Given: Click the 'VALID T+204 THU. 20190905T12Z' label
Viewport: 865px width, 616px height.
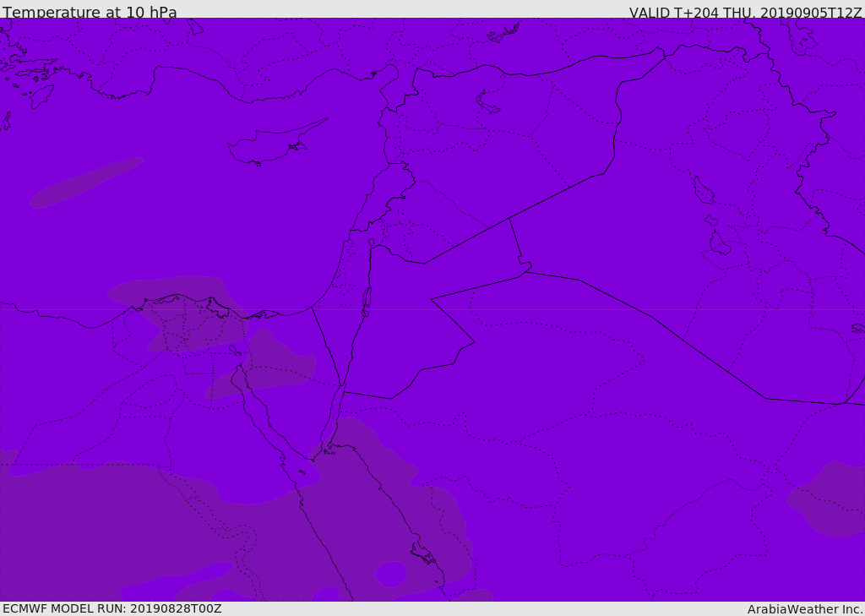Looking at the screenshot, I should (745, 13).
